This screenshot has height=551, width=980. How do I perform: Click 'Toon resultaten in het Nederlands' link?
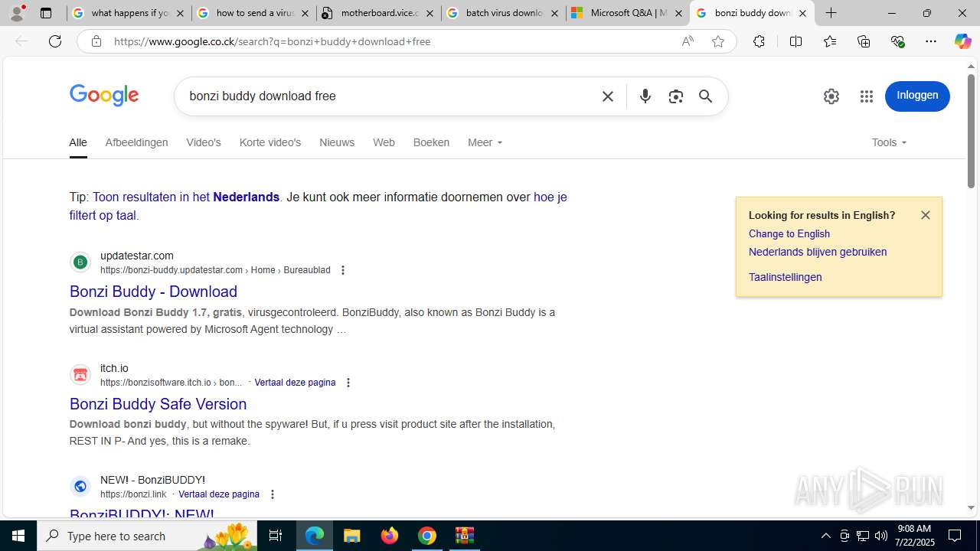coord(186,197)
